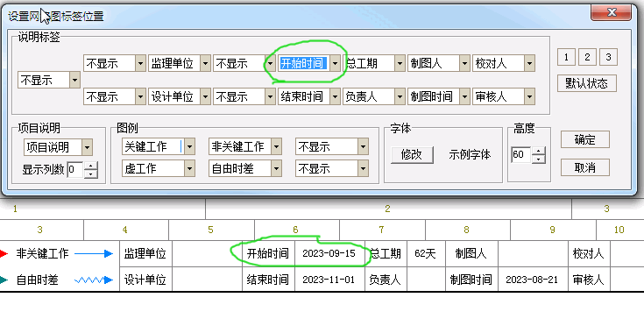
Task: Click the 高度 value field showing 60
Action: [521, 155]
